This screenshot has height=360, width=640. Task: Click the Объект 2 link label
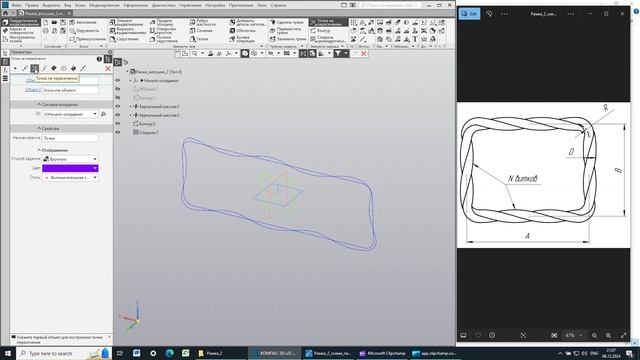33,90
